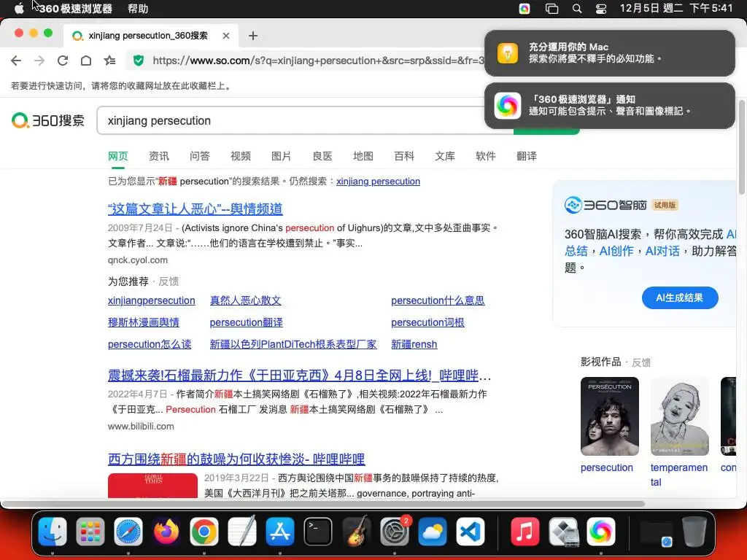Image resolution: width=747 pixels, height=560 pixels.
Task: Go forward with the forward arrow
Action: point(39,61)
